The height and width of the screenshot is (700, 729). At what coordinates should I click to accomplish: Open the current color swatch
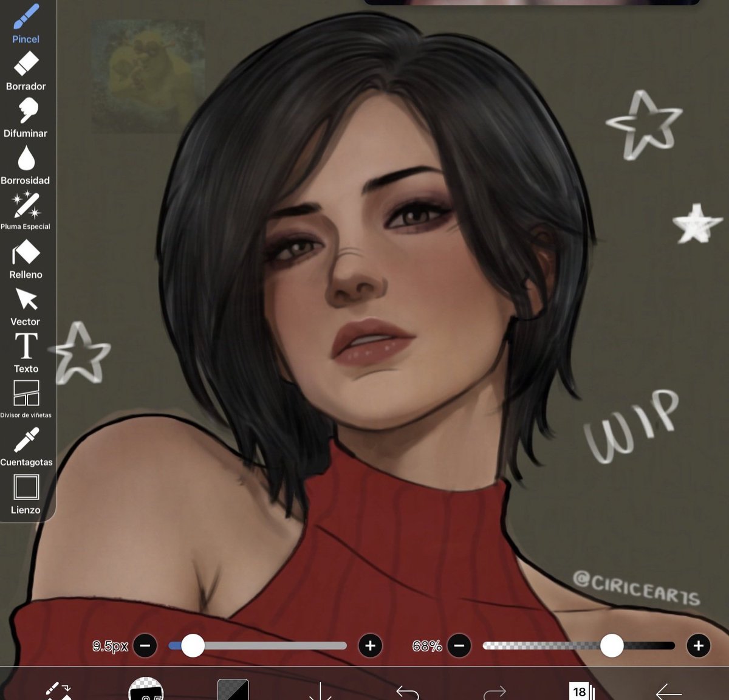click(x=233, y=690)
